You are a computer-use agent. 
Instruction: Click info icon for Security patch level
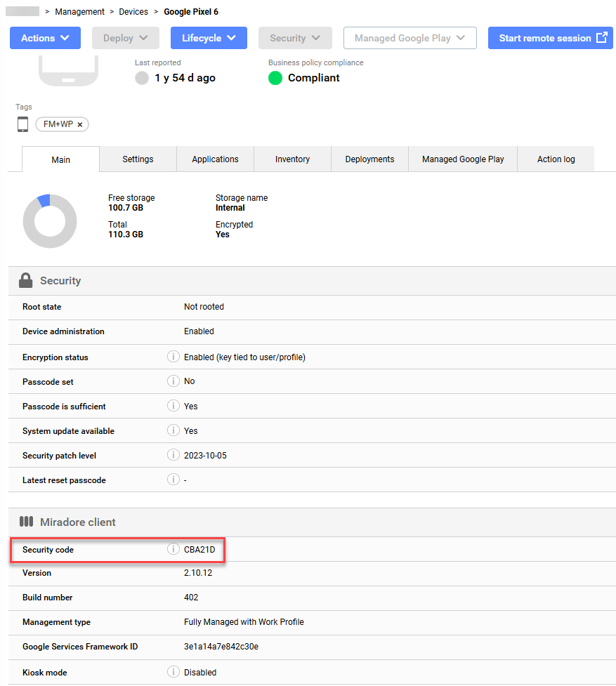[x=173, y=455]
